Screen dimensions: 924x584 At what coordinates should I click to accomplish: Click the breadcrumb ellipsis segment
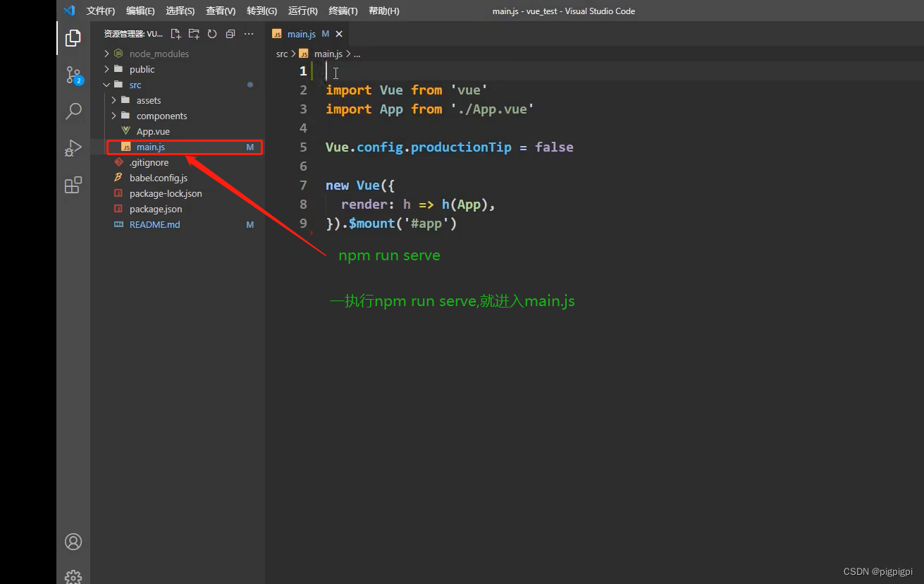tap(357, 54)
